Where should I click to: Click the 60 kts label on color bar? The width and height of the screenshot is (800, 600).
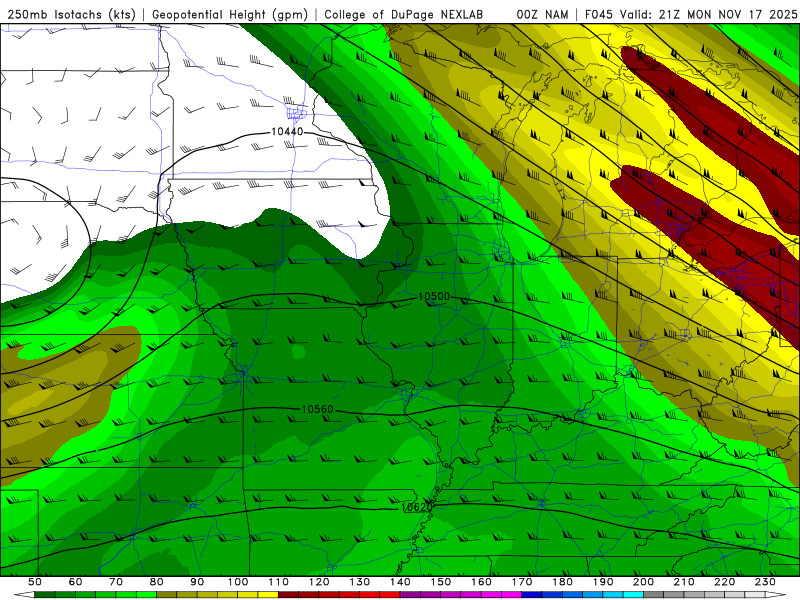[x=76, y=582]
